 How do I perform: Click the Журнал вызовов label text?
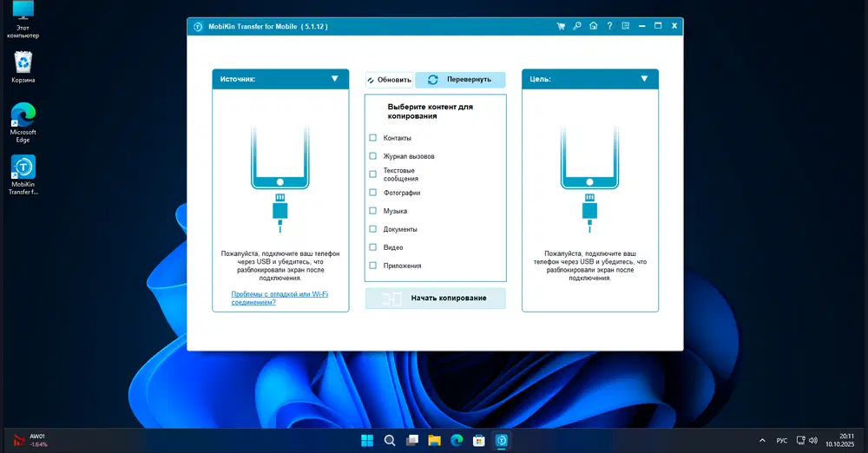409,156
